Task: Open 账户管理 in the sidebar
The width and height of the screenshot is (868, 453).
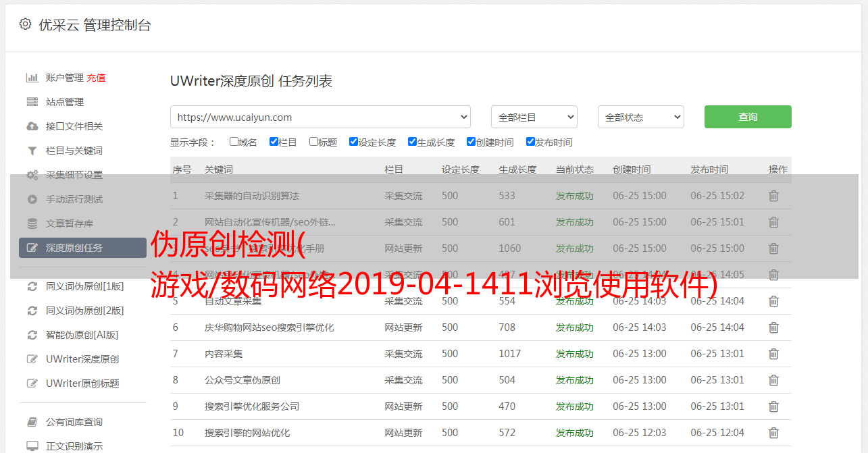Action: click(65, 78)
